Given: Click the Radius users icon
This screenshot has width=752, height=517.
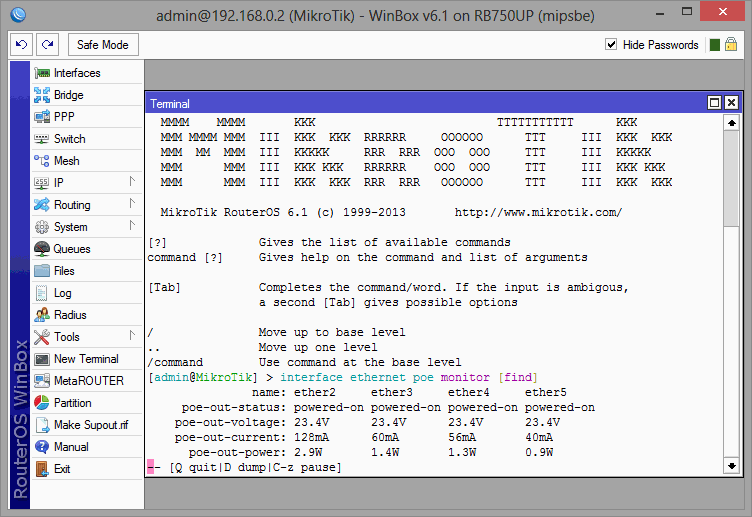Looking at the screenshot, I should 42,315.
